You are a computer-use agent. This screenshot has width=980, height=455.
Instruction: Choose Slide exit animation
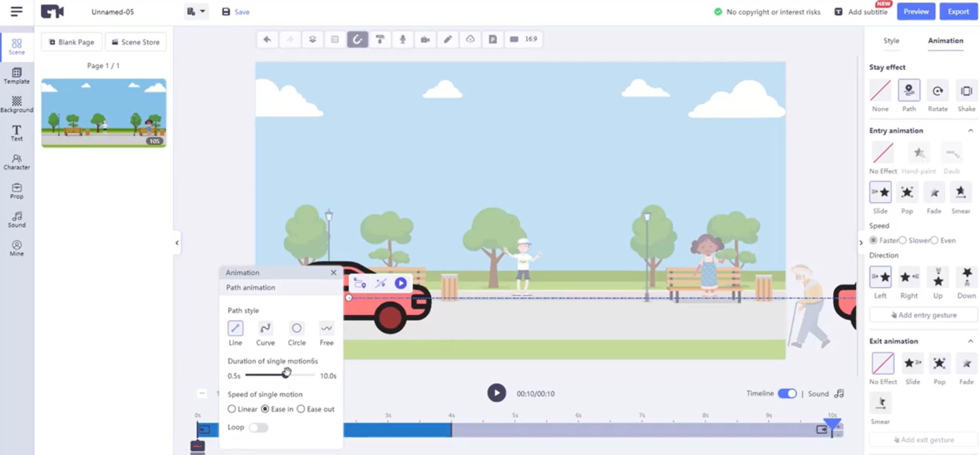click(x=912, y=363)
